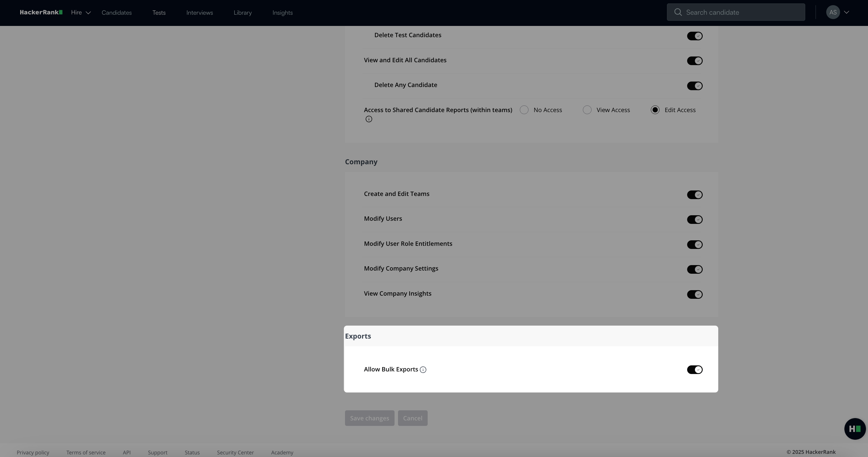Open account menu chevron next to avatar
The height and width of the screenshot is (457, 868).
(x=846, y=12)
